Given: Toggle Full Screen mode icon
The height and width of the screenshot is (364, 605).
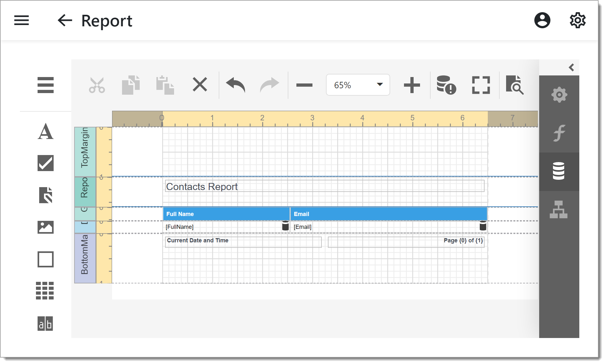Looking at the screenshot, I should pos(481,85).
